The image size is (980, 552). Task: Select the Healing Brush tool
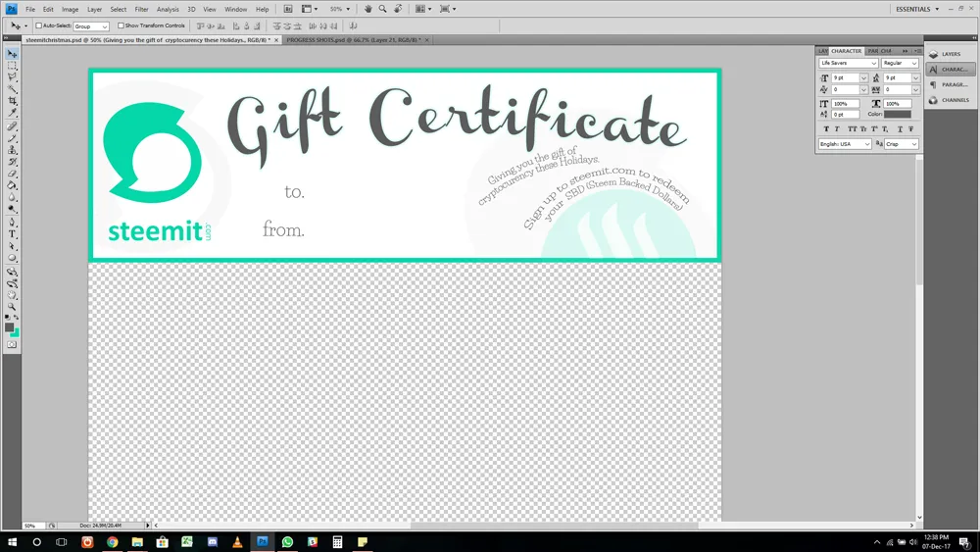click(x=12, y=126)
